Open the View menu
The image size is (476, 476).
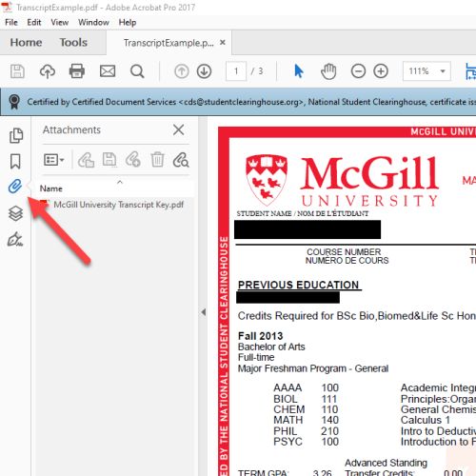(60, 23)
